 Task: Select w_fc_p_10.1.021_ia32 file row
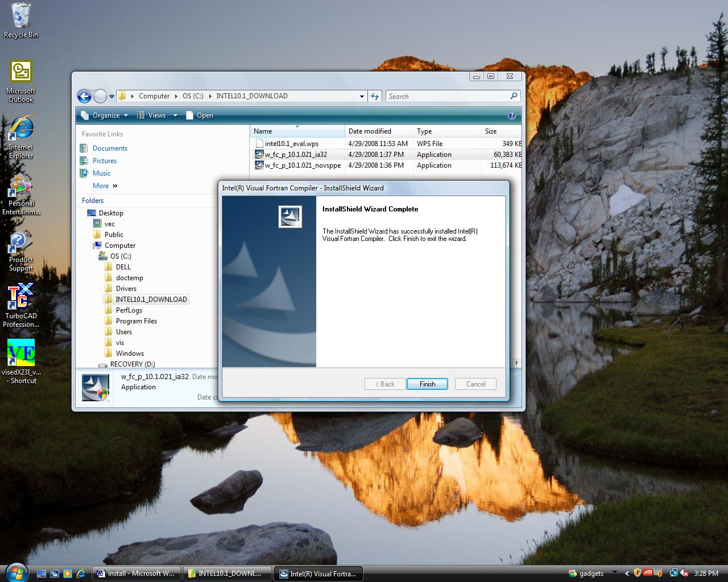point(387,155)
